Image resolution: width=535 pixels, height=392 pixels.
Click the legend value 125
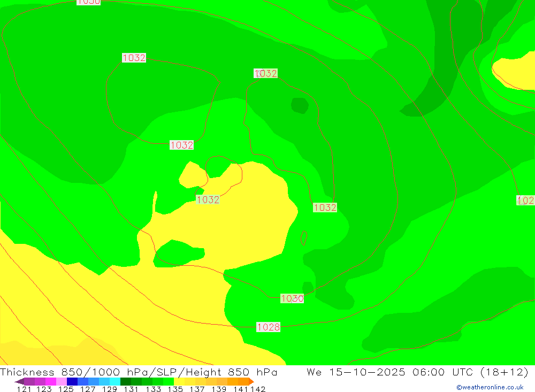pyautogui.click(x=66, y=389)
